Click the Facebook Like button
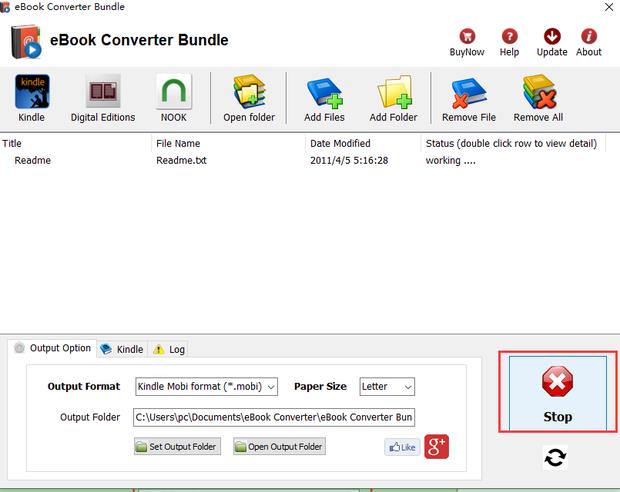The height and width of the screenshot is (492, 620). (x=402, y=447)
